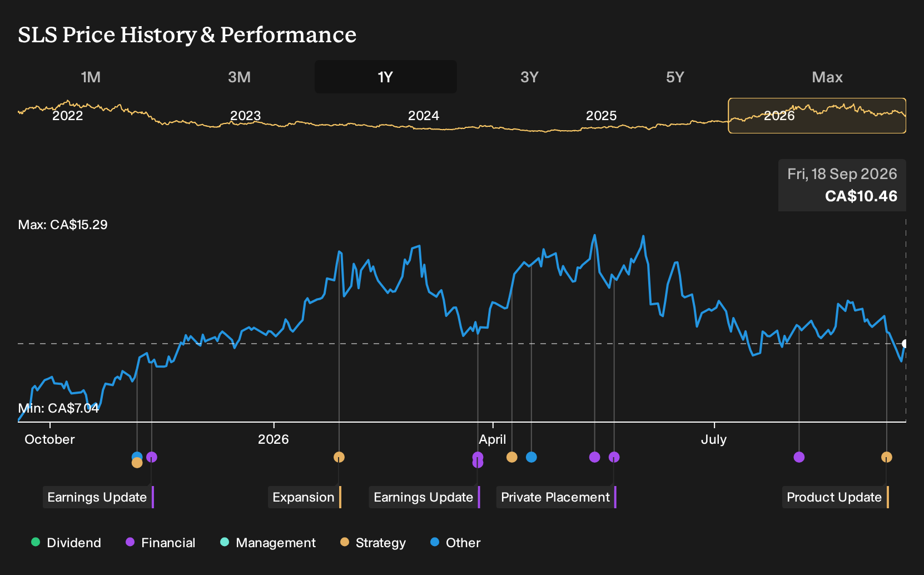Toggle the Other legend filter

click(x=455, y=543)
